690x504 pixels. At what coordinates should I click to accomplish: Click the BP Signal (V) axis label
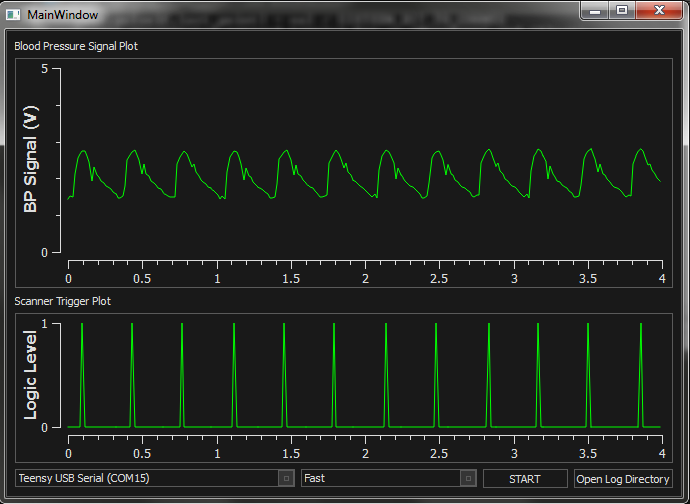point(30,159)
